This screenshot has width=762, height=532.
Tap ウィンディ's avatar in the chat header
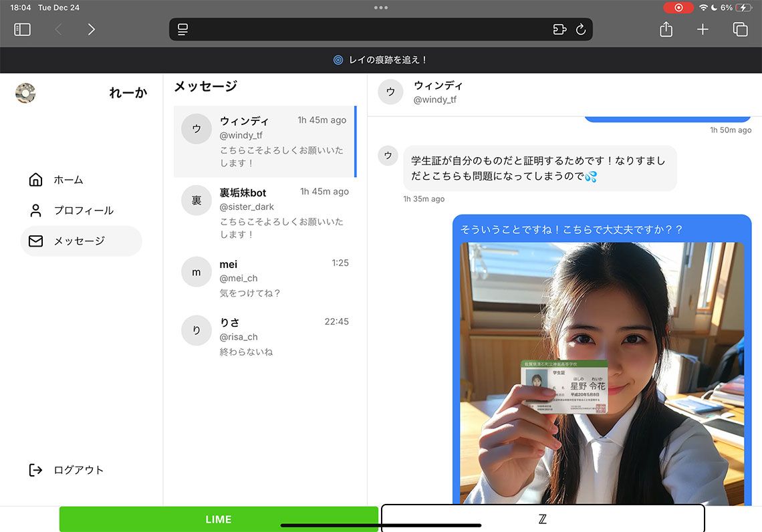[x=390, y=92]
